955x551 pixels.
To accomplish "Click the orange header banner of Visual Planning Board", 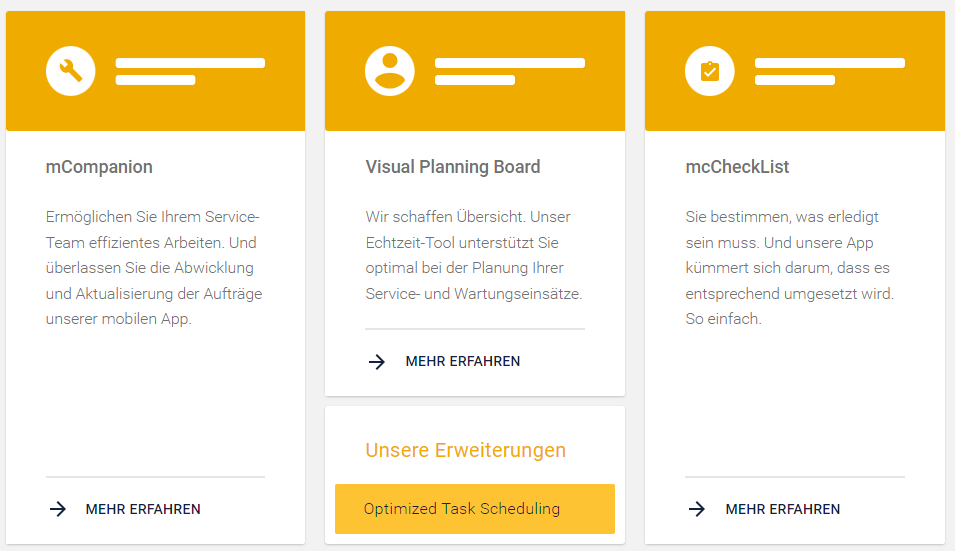I will coord(475,71).
